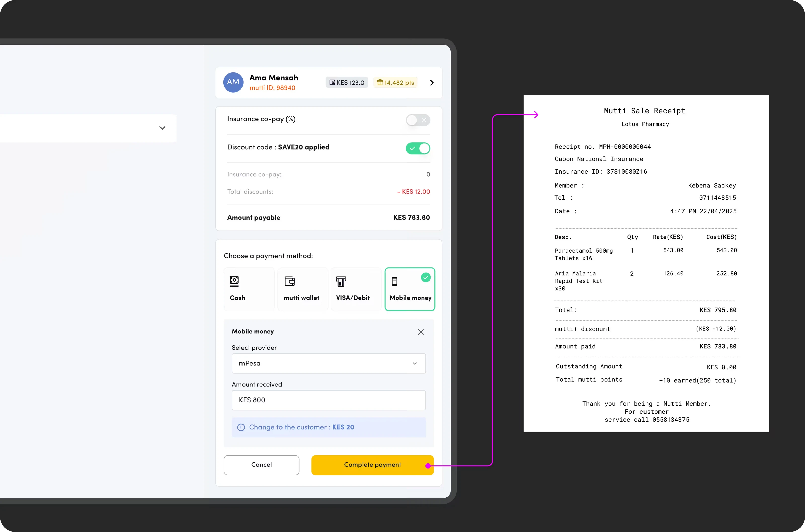Click the Ama Mensah customer name
Screen dimensions: 805x532
(x=273, y=78)
